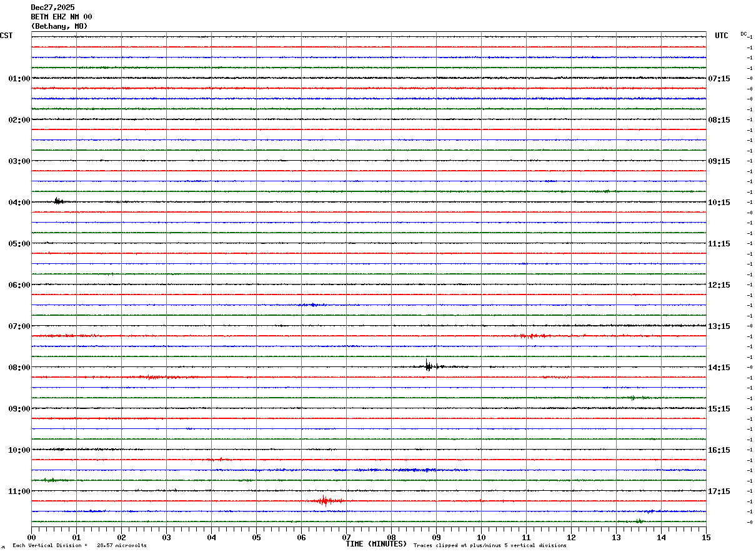
Task: Click minute label 00 on the bottom axis
Action: (32, 537)
